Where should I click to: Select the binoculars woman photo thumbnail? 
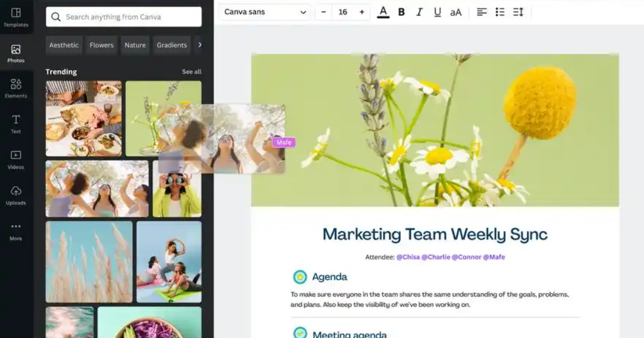177,189
